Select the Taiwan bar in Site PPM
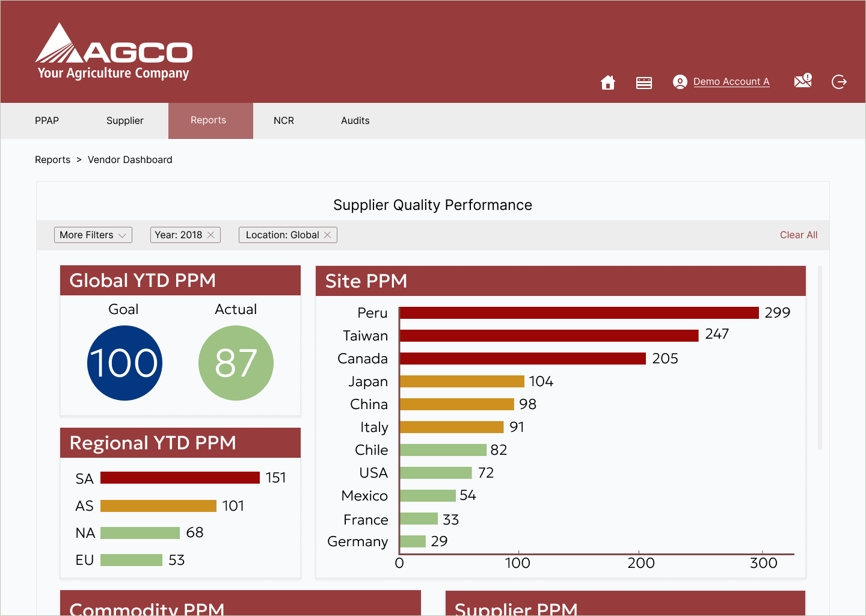This screenshot has height=616, width=866. (x=549, y=336)
